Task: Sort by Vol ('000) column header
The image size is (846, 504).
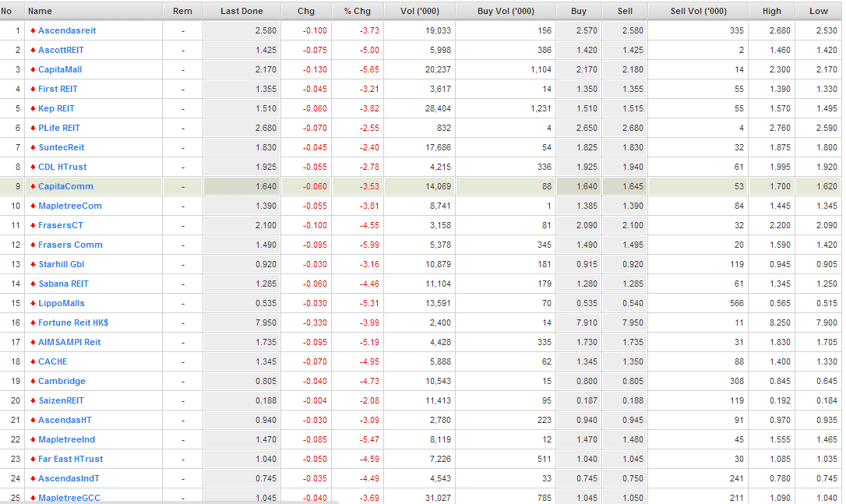Action: [x=420, y=11]
